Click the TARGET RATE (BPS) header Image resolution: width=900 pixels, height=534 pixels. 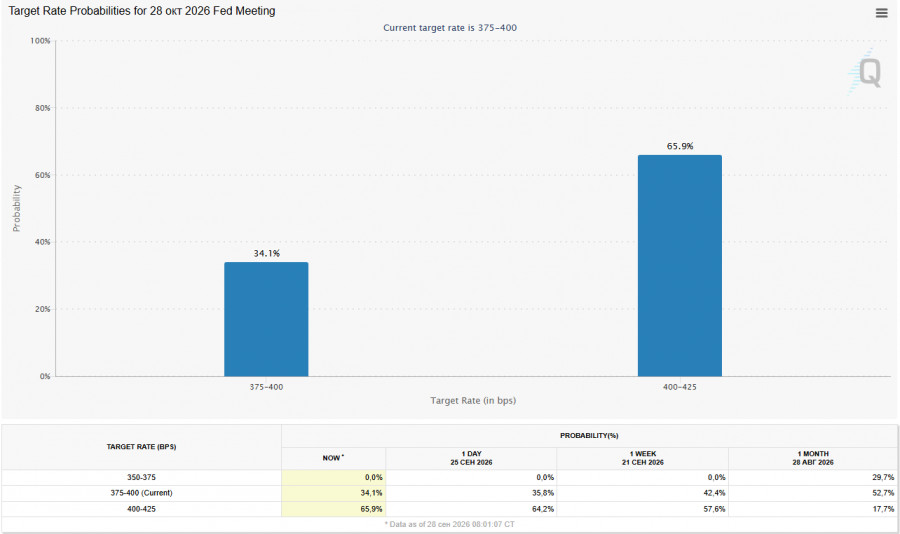point(141,447)
